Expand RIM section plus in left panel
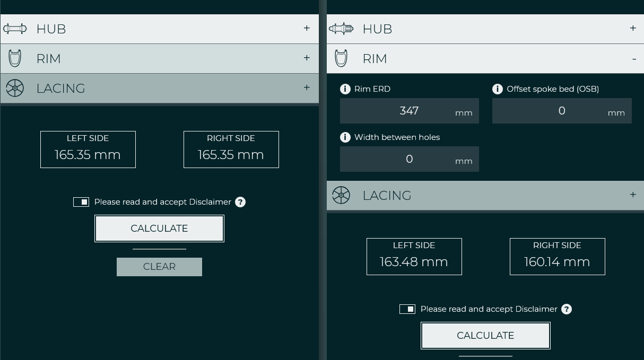 (x=307, y=58)
